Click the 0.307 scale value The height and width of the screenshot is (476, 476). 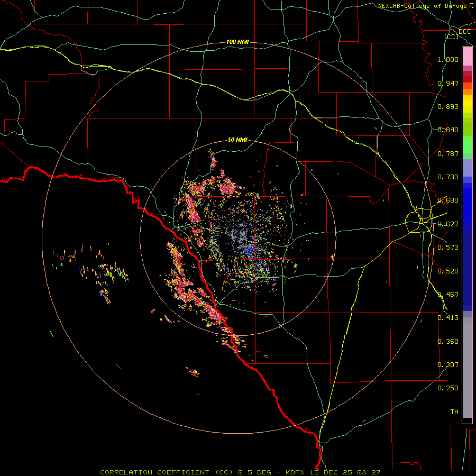coord(448,365)
